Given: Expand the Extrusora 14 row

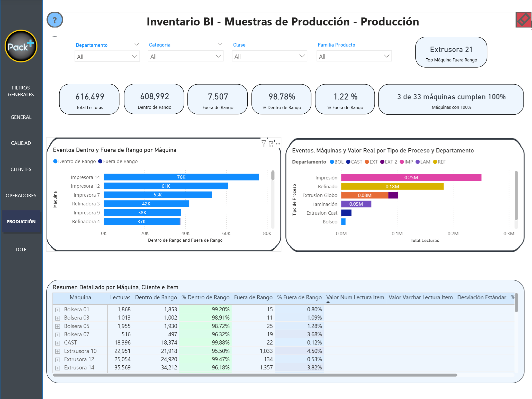Looking at the screenshot, I should [58, 368].
